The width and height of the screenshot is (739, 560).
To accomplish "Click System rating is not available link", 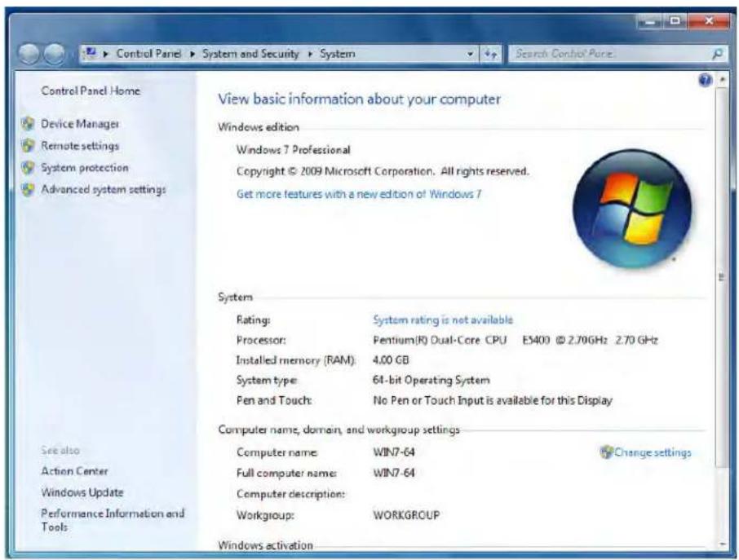I will (x=443, y=320).
